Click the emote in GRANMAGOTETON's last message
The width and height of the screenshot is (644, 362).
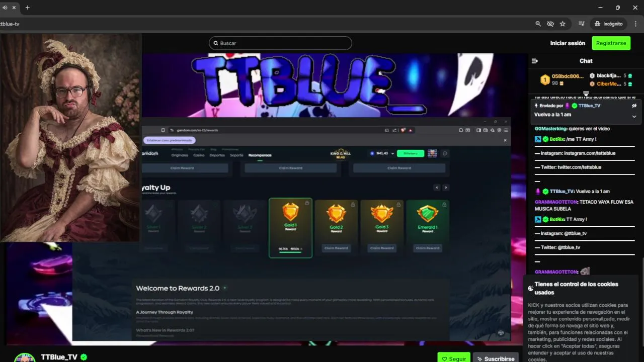(x=585, y=271)
